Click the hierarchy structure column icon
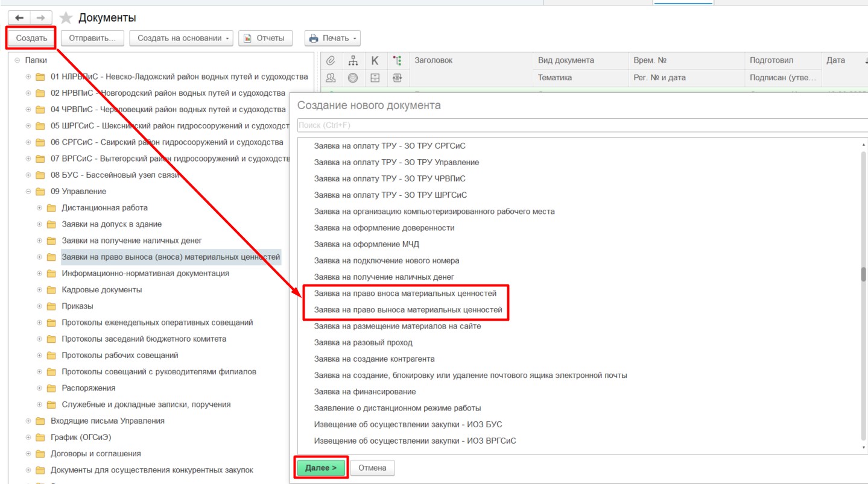 click(353, 60)
